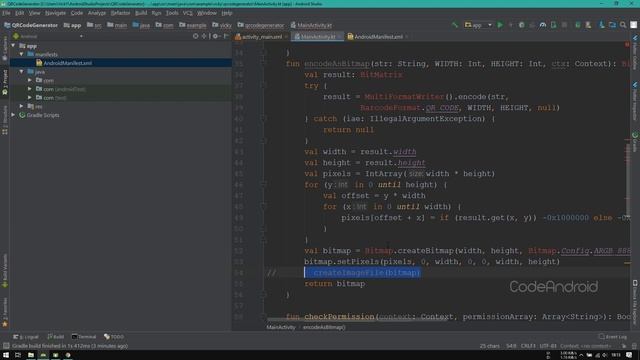Open the Project Structure icon
The height and width of the screenshot is (360, 640).
[x=612, y=25]
